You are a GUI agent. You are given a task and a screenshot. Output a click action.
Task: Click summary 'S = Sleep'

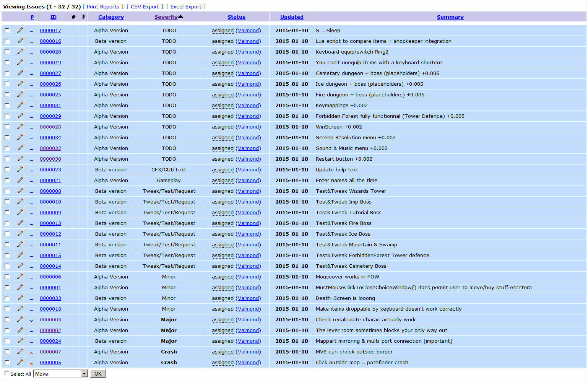click(x=328, y=30)
